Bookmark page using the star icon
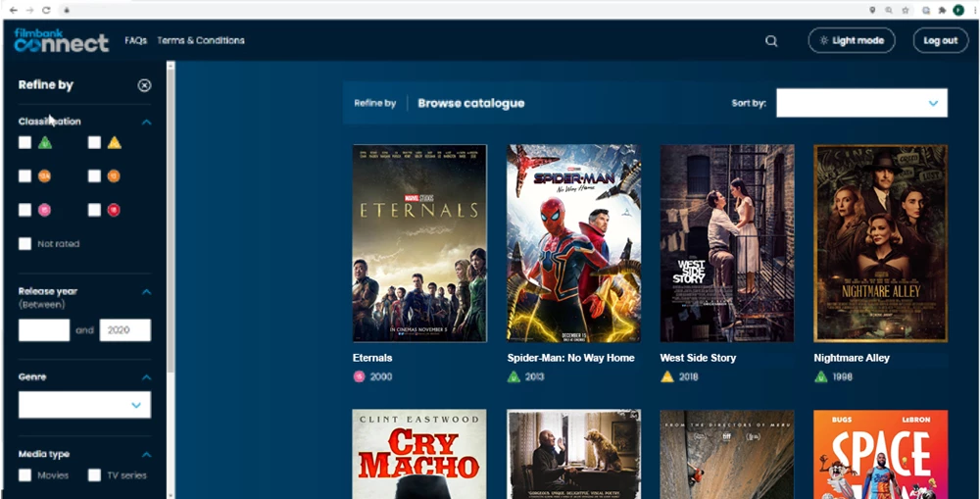This screenshot has height=499, width=980. pos(905,10)
